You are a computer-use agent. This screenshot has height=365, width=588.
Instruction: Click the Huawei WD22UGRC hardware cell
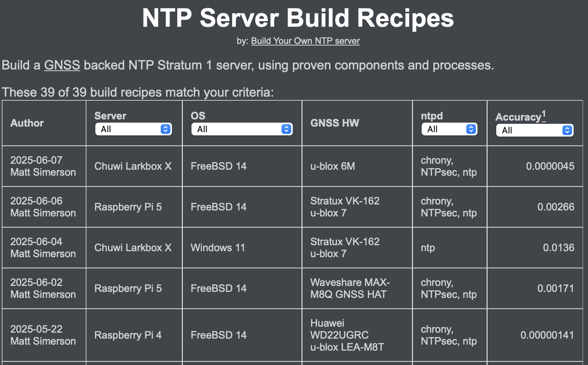click(347, 335)
